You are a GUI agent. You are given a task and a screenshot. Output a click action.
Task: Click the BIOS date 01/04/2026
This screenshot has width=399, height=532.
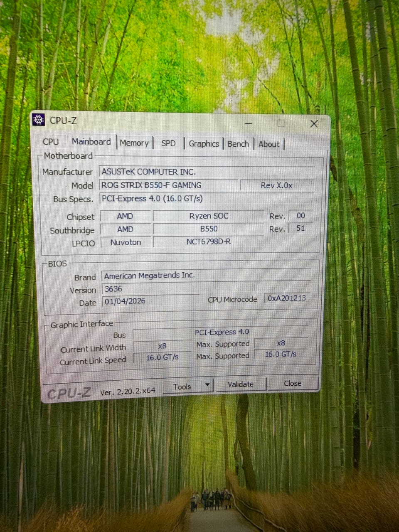click(151, 301)
